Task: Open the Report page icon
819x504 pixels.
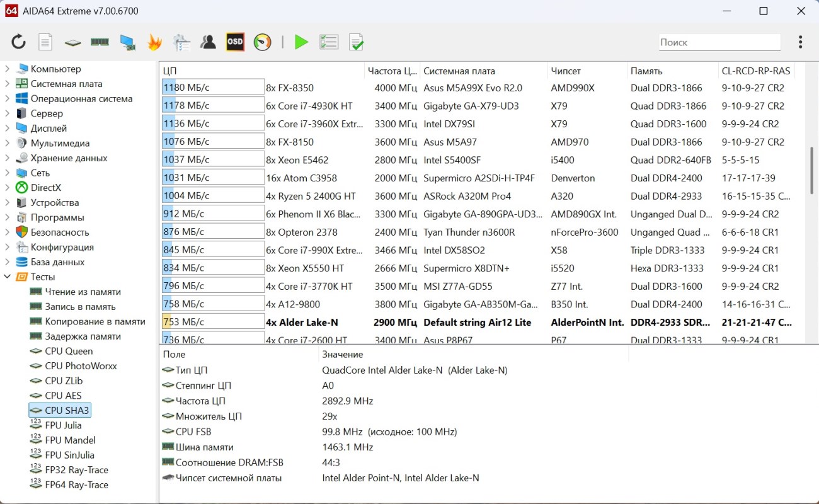Action: pos(45,42)
